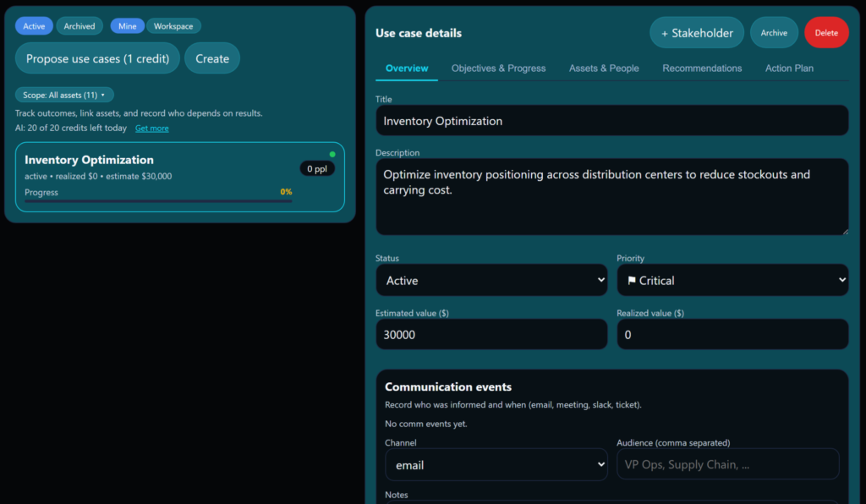The height and width of the screenshot is (504, 866).
Task: Open the Status dropdown showing Active
Action: [x=491, y=281]
